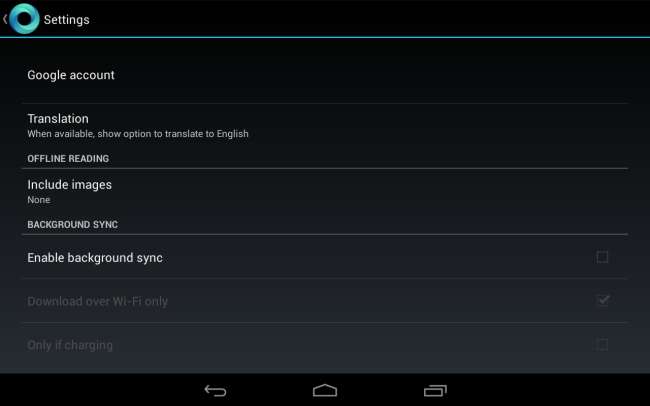
Task: Click the Settings title in action bar
Action: (66, 19)
